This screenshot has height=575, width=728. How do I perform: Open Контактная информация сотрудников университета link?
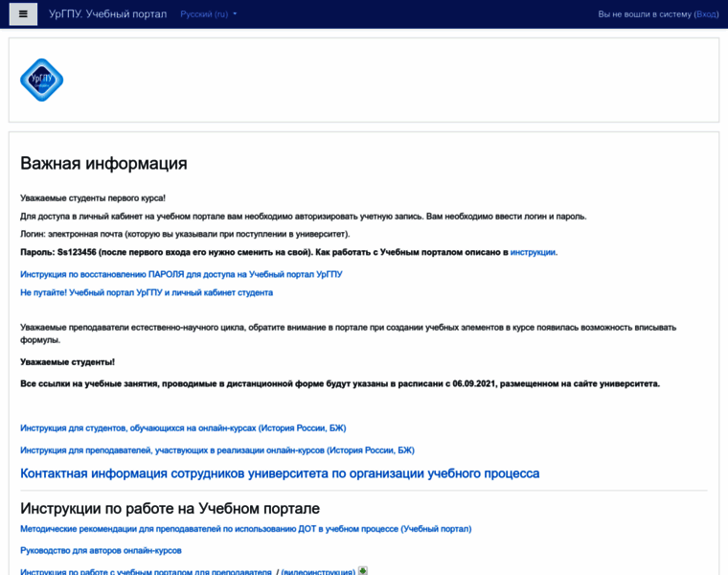pyautogui.click(x=280, y=473)
